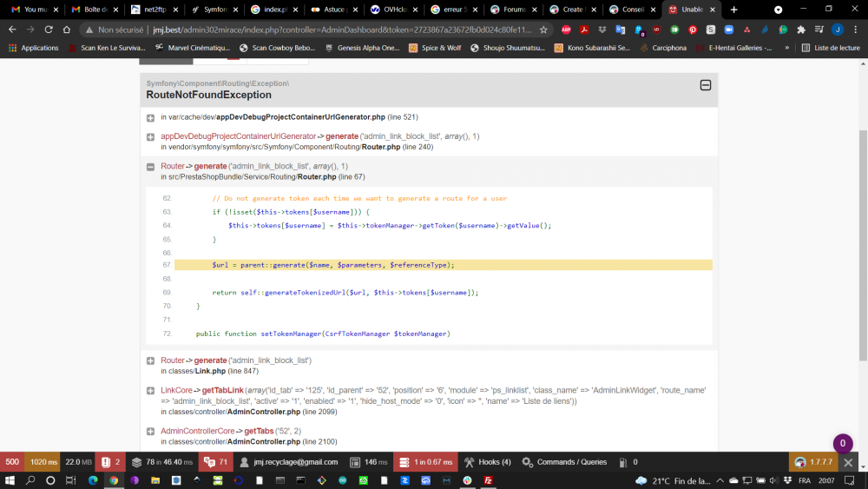868x489 pixels.
Task: Open the Dropbox extension icon
Action: click(602, 30)
